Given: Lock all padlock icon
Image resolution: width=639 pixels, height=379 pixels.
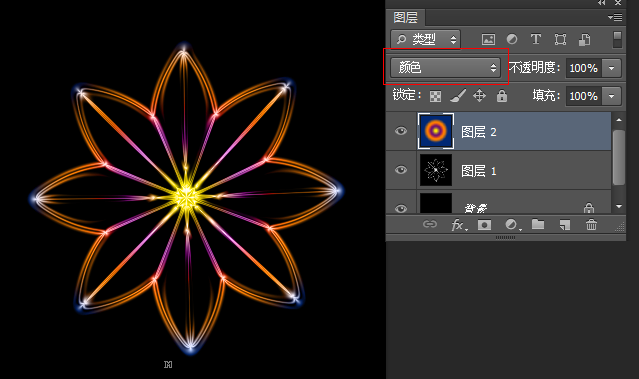Looking at the screenshot, I should [x=502, y=96].
